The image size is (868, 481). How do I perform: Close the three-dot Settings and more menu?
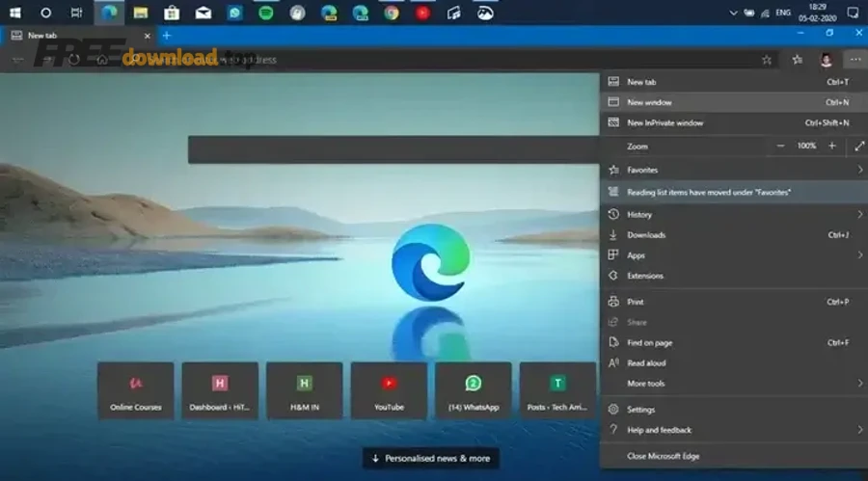pyautogui.click(x=855, y=60)
